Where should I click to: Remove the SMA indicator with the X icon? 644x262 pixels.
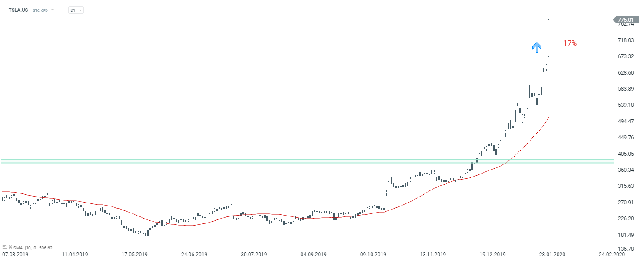tap(10, 247)
